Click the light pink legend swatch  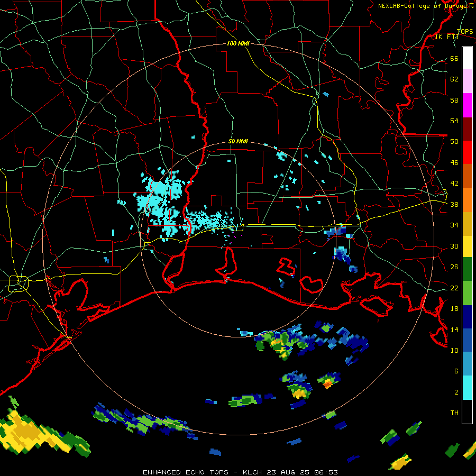coord(467,81)
